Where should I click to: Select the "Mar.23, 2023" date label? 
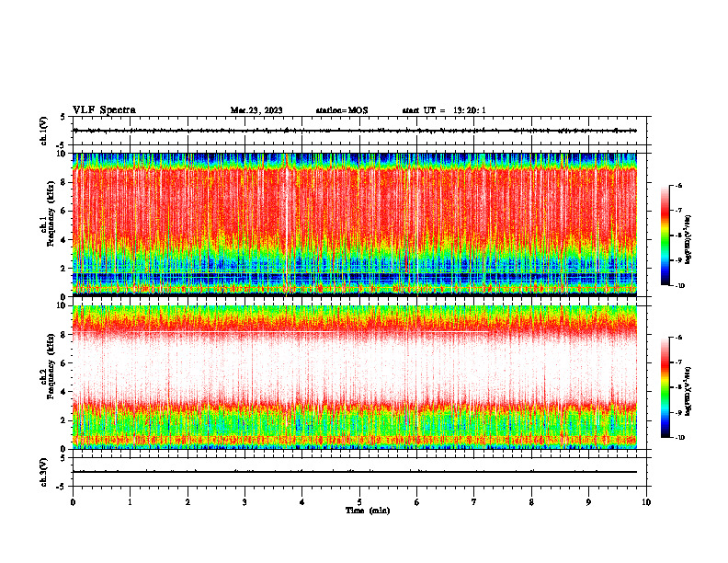click(x=256, y=110)
